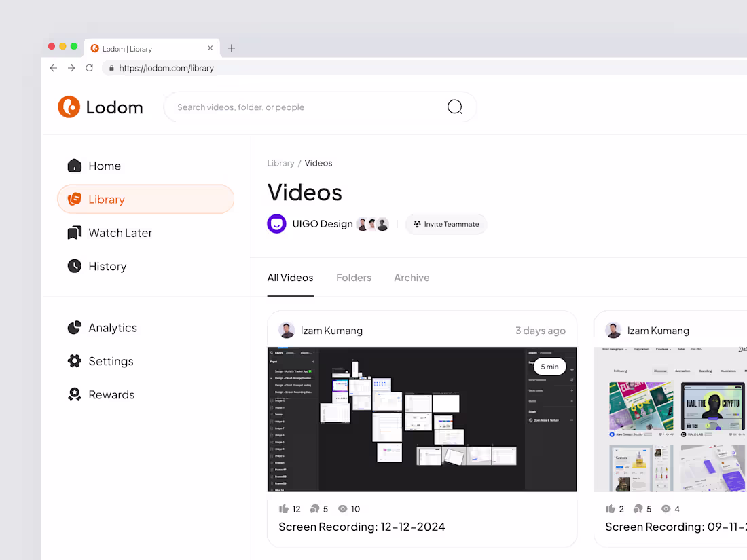Open comments on the 12-12-2024 recording
The width and height of the screenshot is (747, 560).
pos(314,508)
